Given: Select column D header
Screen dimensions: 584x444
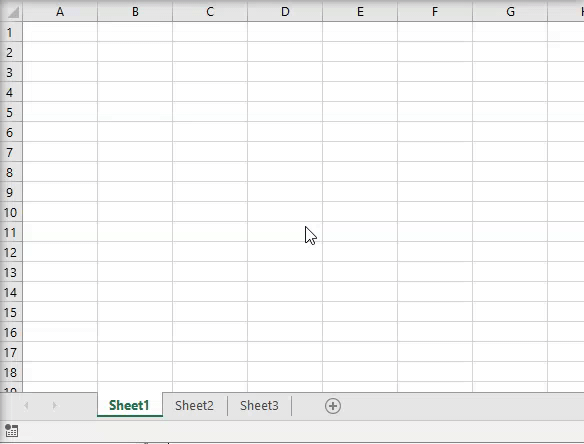Looking at the screenshot, I should pos(285,12).
